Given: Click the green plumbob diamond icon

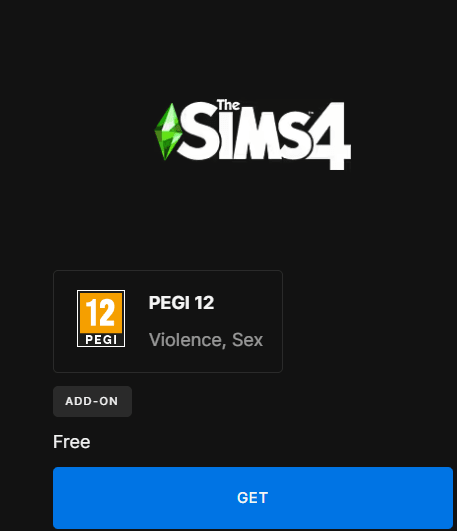Looking at the screenshot, I should click(168, 132).
